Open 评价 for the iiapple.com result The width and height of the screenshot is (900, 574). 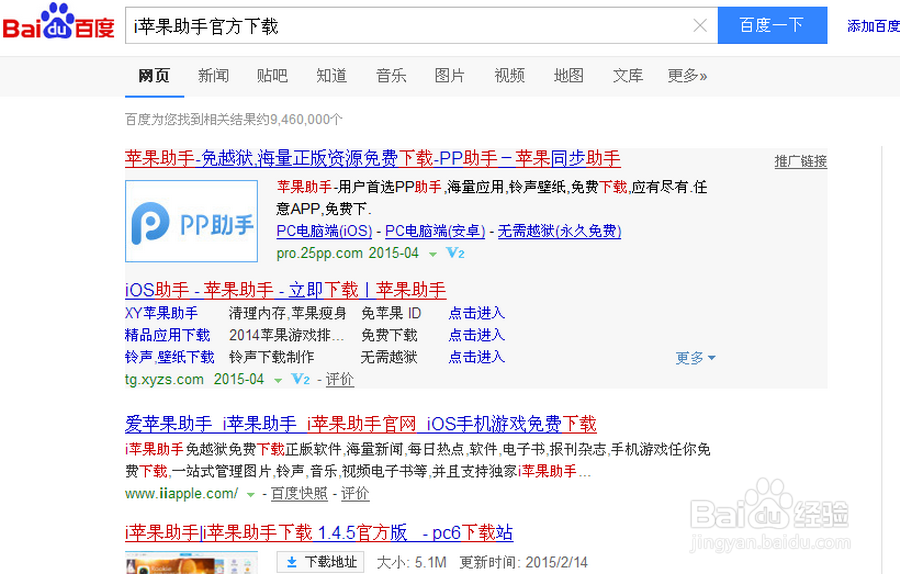coord(355,494)
